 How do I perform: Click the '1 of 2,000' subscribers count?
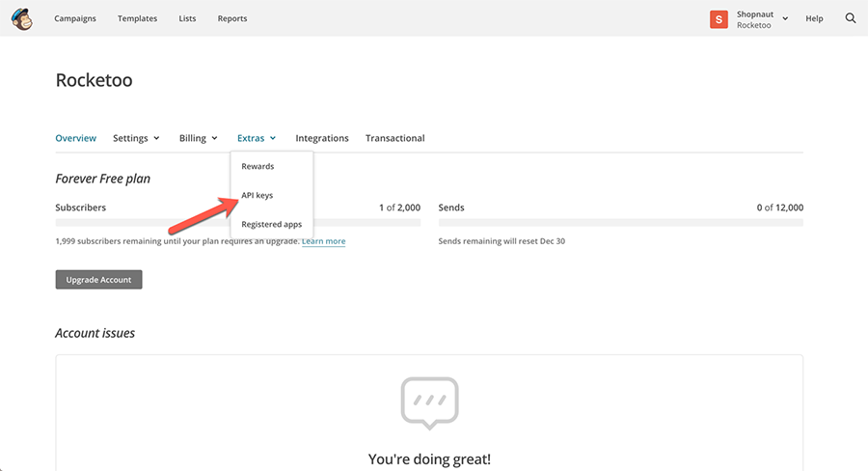399,208
